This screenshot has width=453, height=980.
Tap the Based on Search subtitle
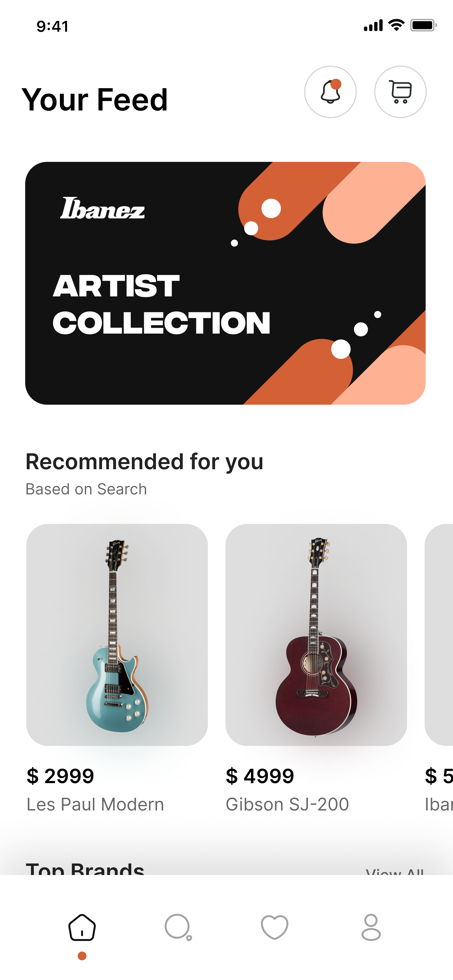coord(86,489)
